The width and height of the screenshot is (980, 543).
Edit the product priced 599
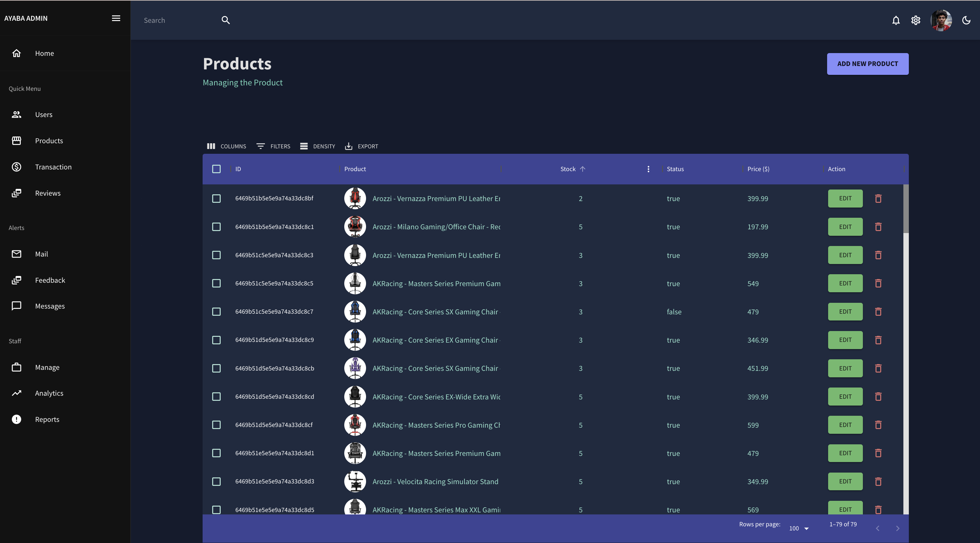(x=845, y=425)
